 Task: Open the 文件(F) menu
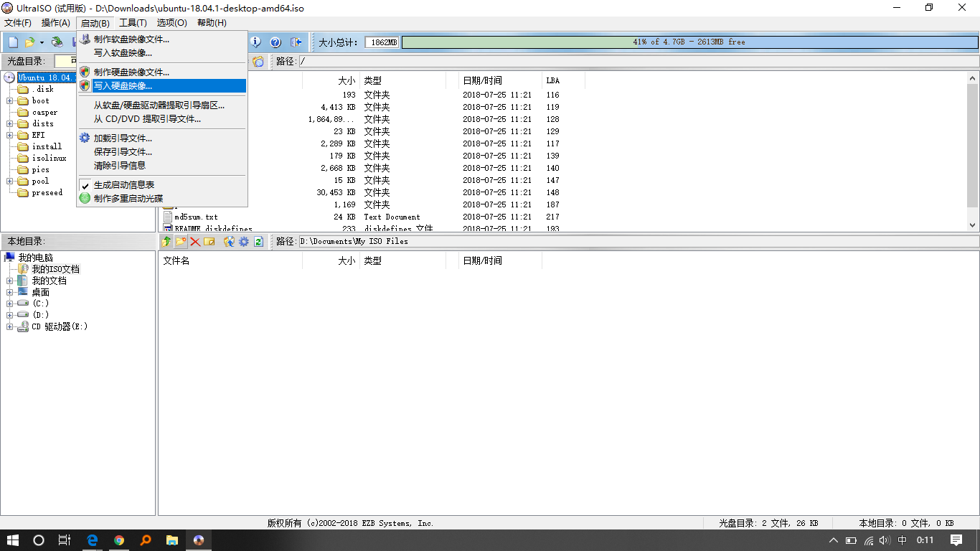coord(18,23)
